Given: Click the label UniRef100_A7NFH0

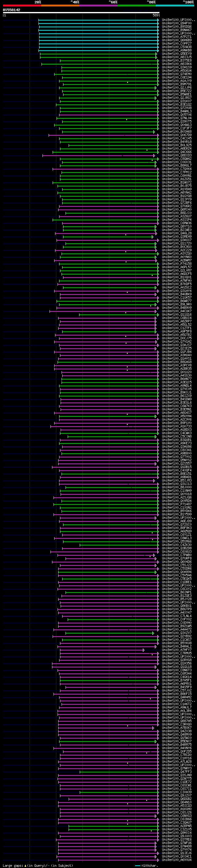Looking at the screenshot, I should point(176,281).
